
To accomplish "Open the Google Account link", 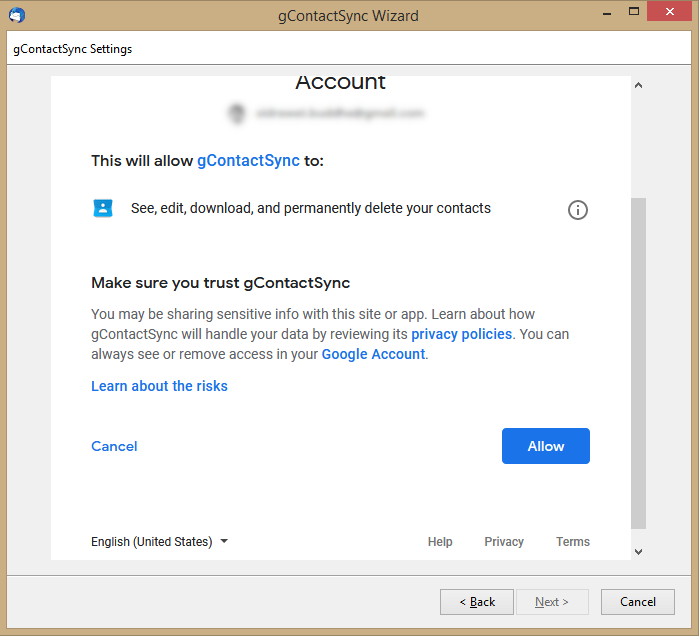I will pos(374,354).
